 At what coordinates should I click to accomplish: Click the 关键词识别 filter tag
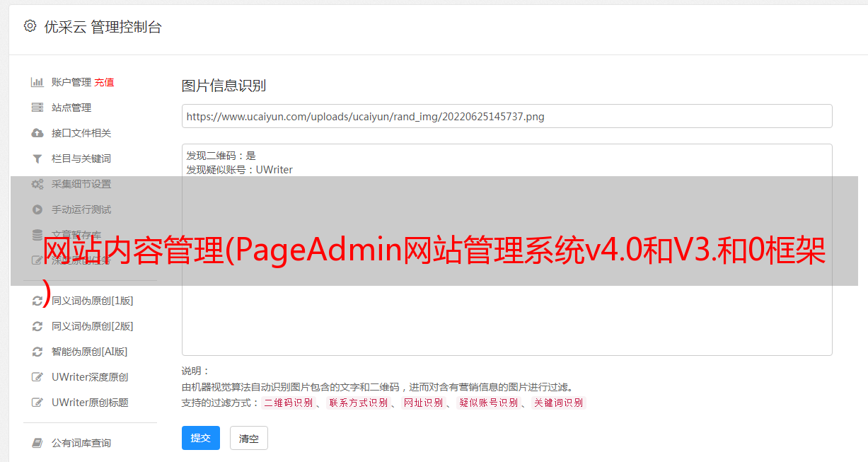[x=559, y=403]
